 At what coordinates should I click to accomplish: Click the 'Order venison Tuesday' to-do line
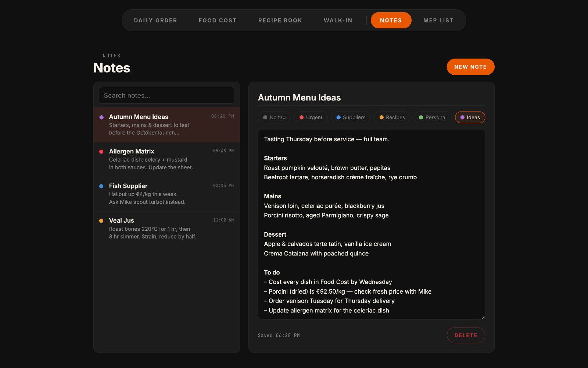coord(329,301)
